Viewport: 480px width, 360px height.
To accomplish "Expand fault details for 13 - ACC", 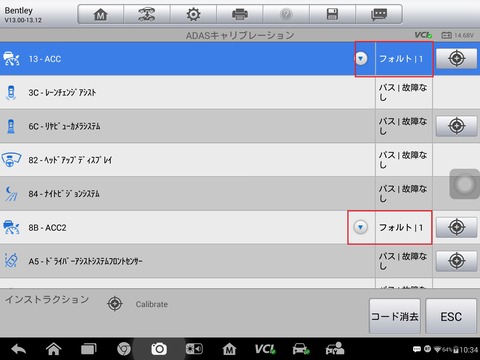I will click(360, 59).
